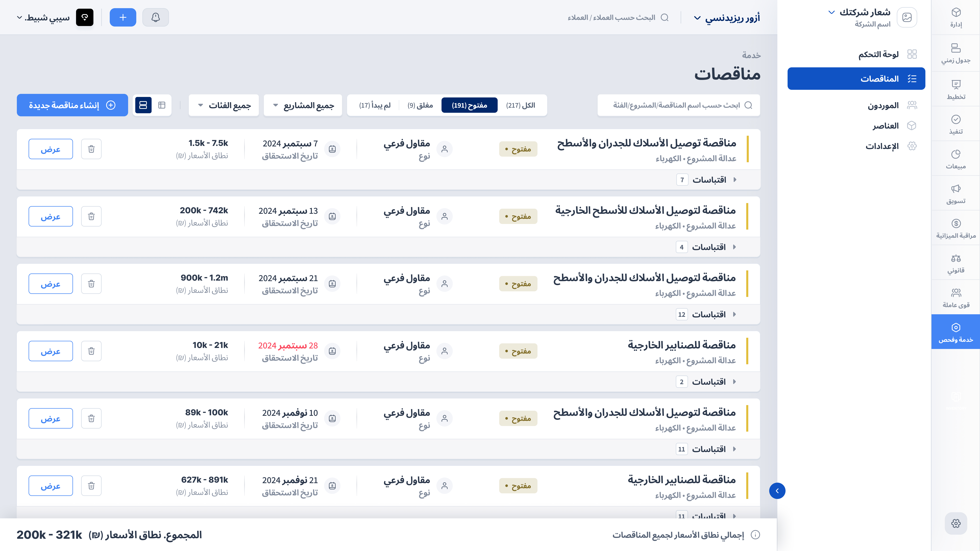Click the blue plus button in top bar

(x=123, y=18)
